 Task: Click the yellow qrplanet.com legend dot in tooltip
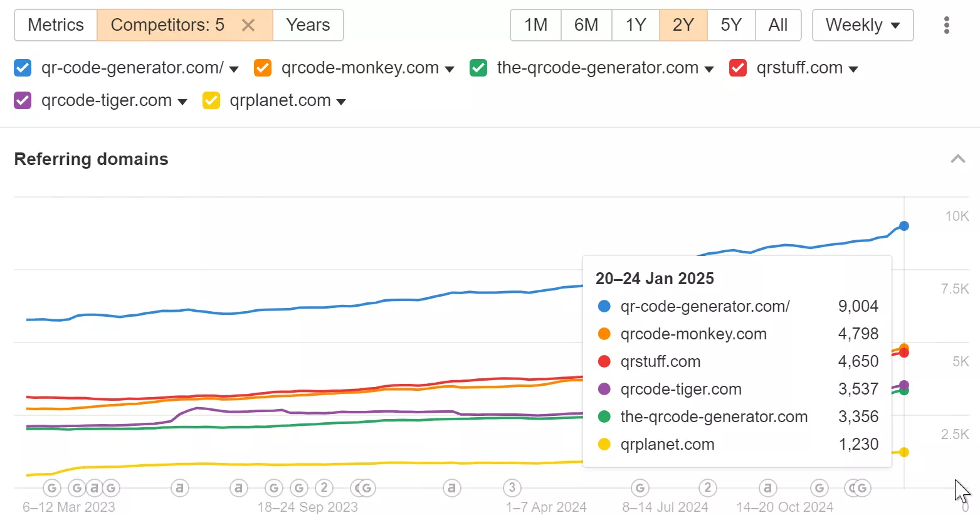[604, 444]
